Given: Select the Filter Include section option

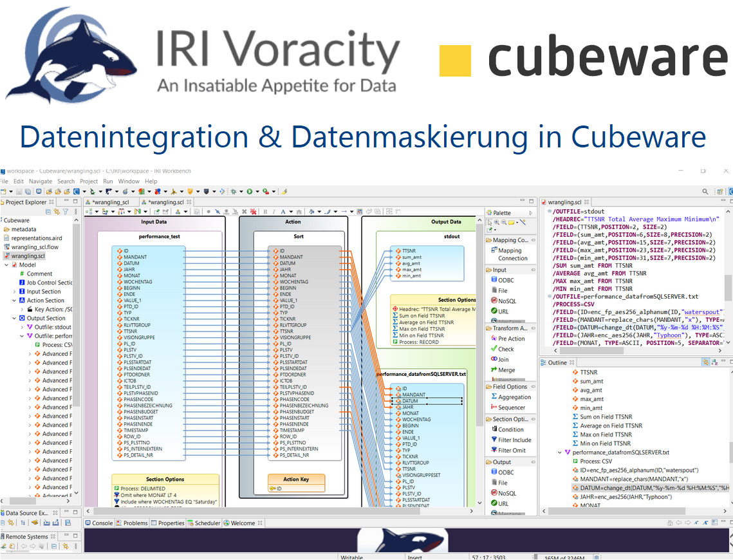Looking at the screenshot, I should (x=511, y=440).
